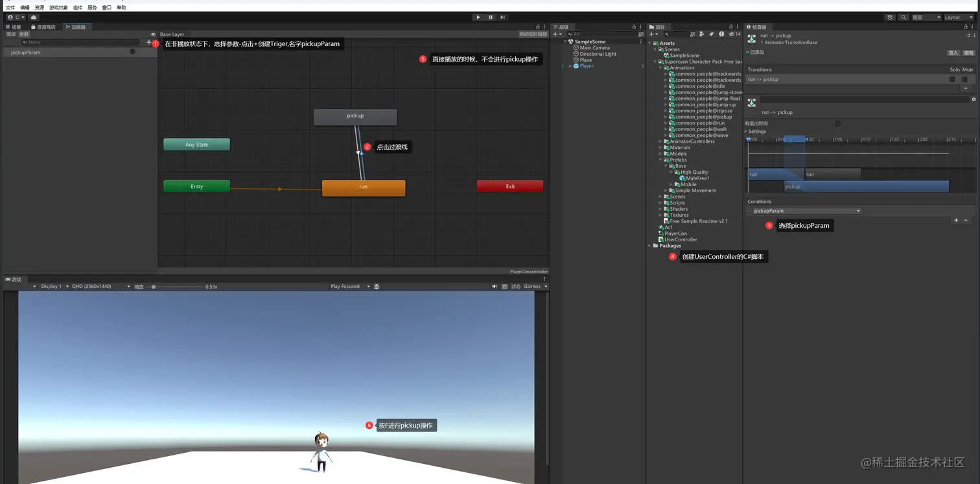Open the 窗口 menu
This screenshot has width=980, height=484.
[107, 8]
